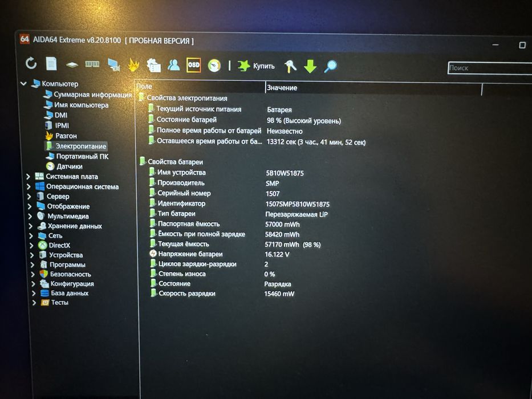Expand the Хранение данных node

click(31, 226)
